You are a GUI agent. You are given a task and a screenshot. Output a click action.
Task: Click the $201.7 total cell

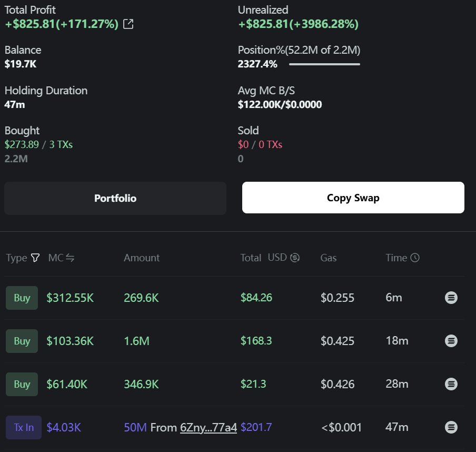(256, 427)
